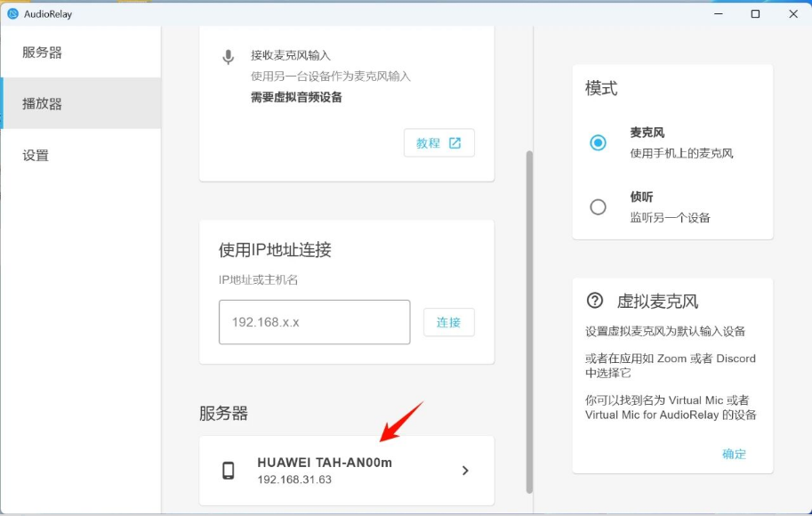This screenshot has height=516, width=812.
Task: Click the 192.168.31.63 address text
Action: 294,480
